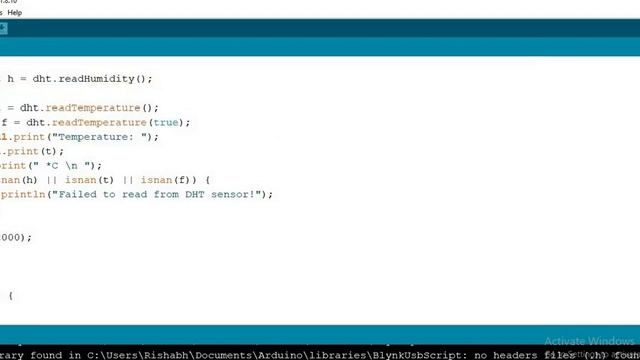This screenshot has width=640, height=360.
Task: Click the line 'h = dht.readHumidity();'
Action: click(x=79, y=79)
